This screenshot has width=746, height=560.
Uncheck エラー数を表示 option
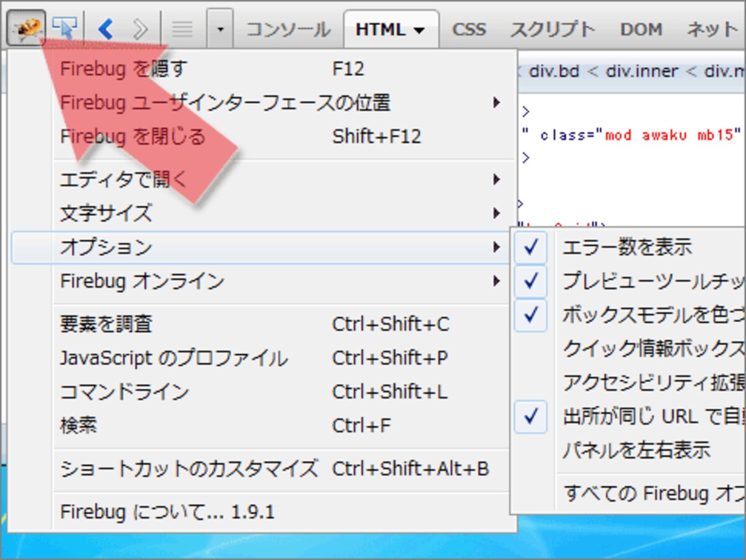(x=629, y=247)
